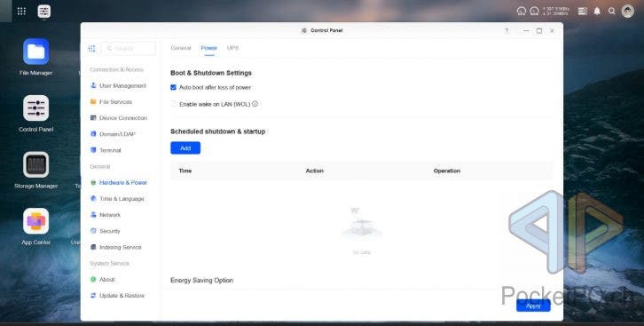Click the network speed readout in top bar
Screen dimensions: 644x326
coord(555,11)
